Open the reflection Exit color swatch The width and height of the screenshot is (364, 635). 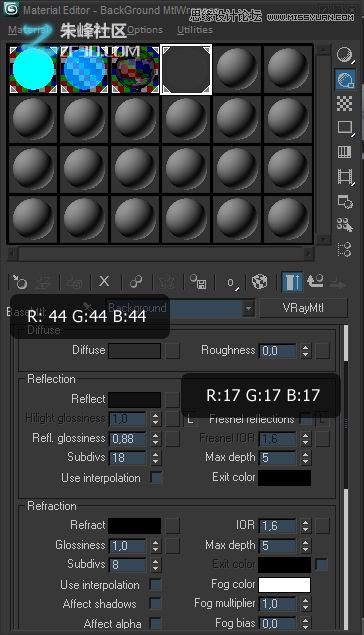(285, 478)
